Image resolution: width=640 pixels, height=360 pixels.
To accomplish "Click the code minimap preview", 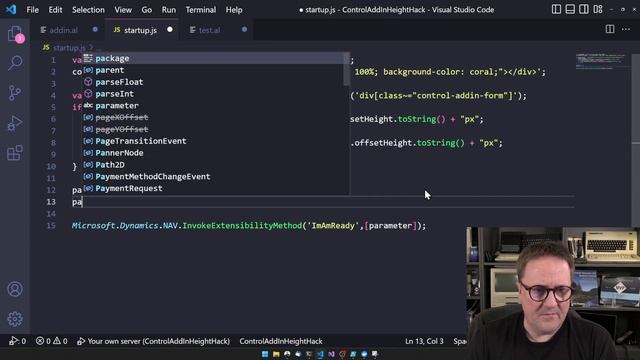I will 600,61.
